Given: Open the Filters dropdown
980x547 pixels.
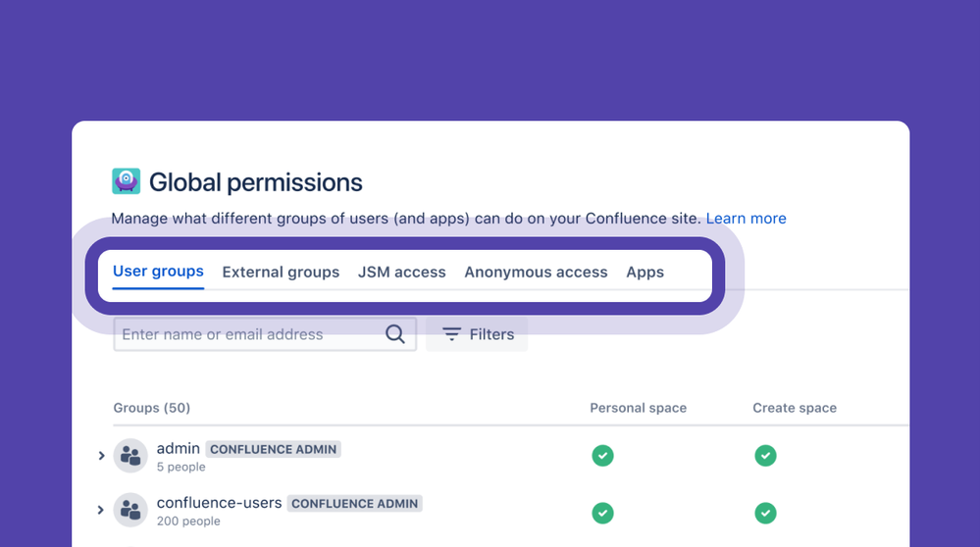Looking at the screenshot, I should pos(478,334).
